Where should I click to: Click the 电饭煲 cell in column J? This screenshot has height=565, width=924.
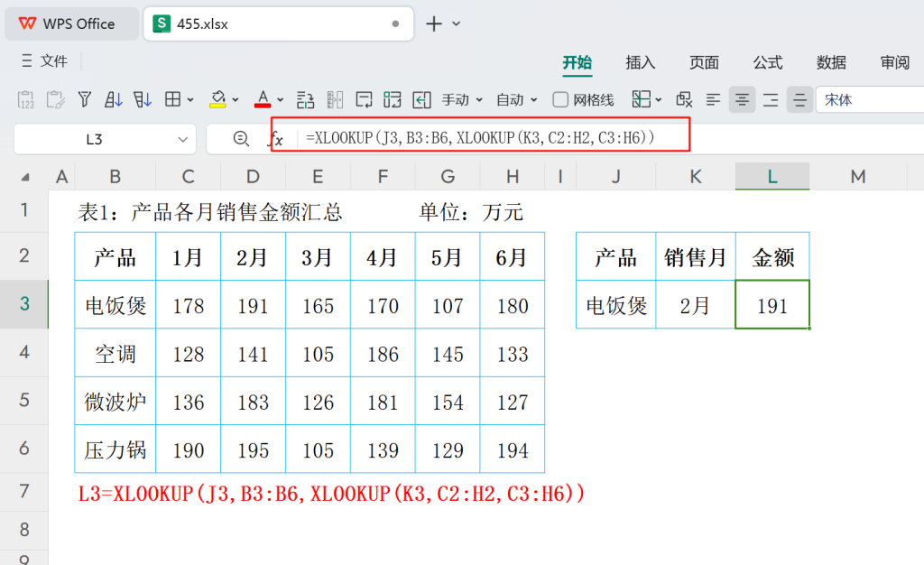[615, 304]
